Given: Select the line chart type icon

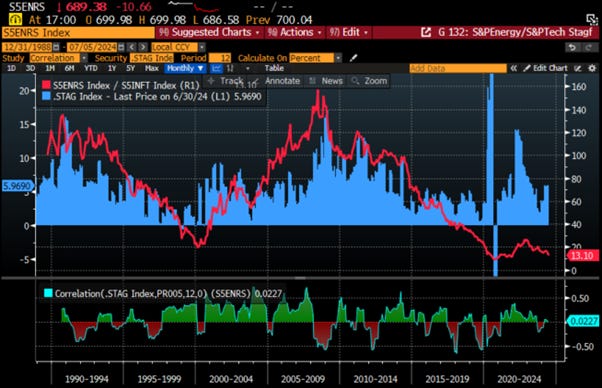Looking at the screenshot, I should [217, 68].
